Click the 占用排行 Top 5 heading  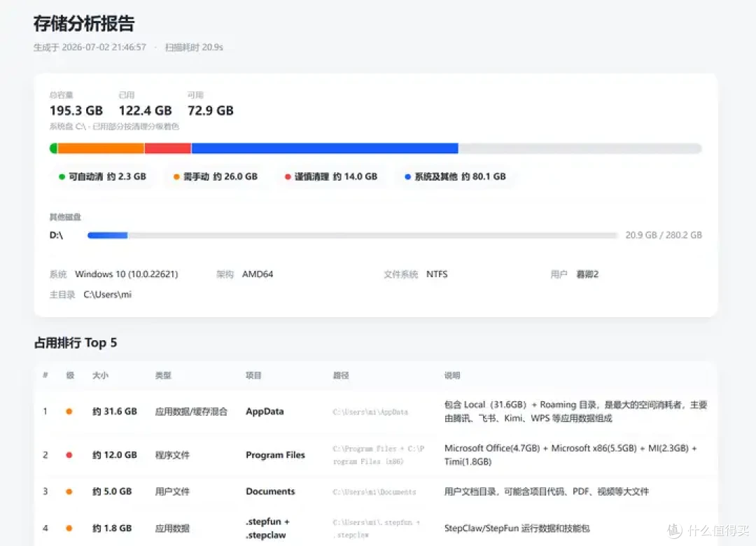(x=76, y=343)
